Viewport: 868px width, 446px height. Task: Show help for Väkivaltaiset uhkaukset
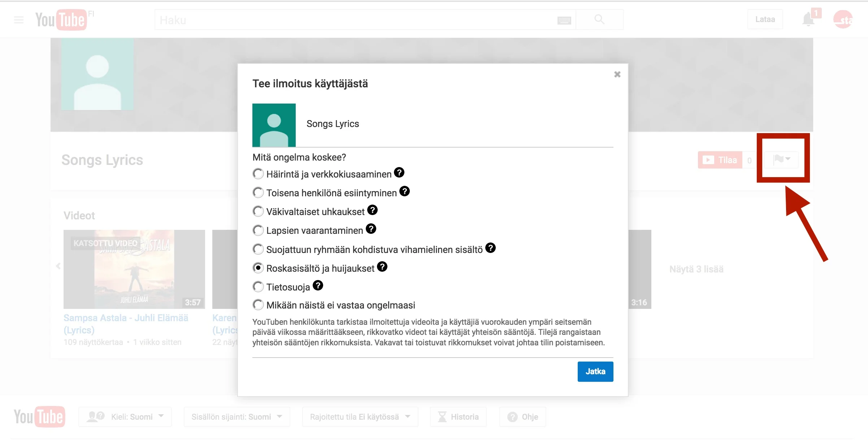coord(372,210)
